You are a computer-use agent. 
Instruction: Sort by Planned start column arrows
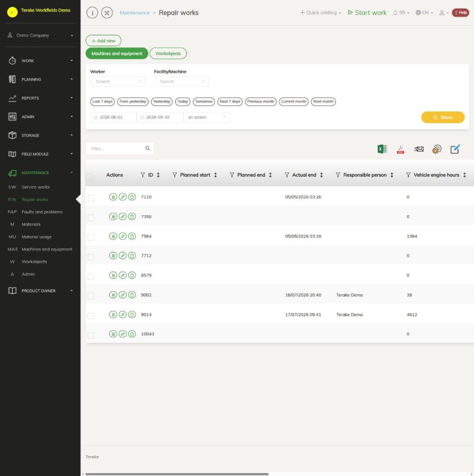215,175
